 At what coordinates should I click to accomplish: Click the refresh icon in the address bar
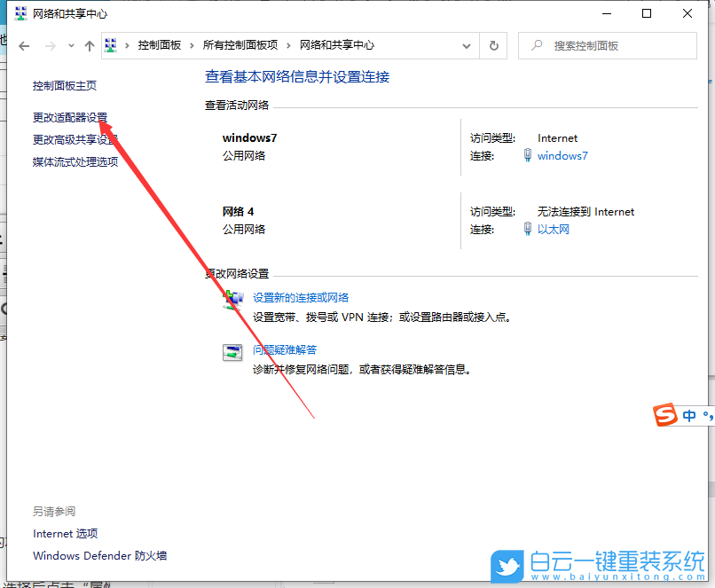493,45
